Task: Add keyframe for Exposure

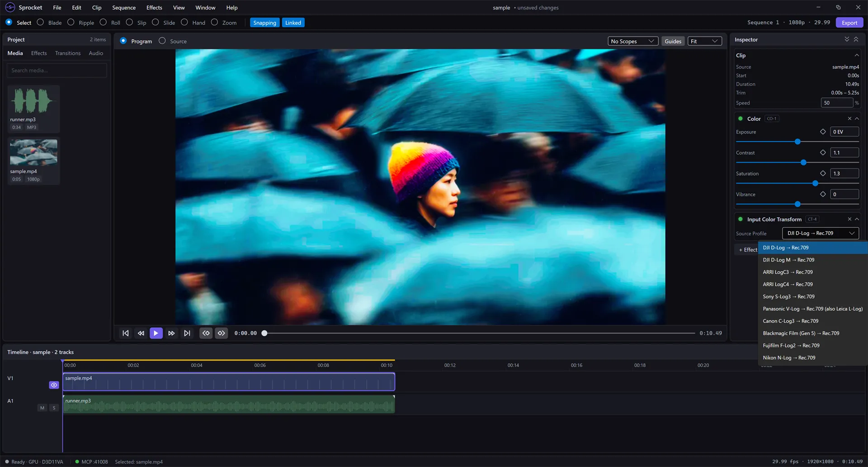Action: tap(823, 132)
